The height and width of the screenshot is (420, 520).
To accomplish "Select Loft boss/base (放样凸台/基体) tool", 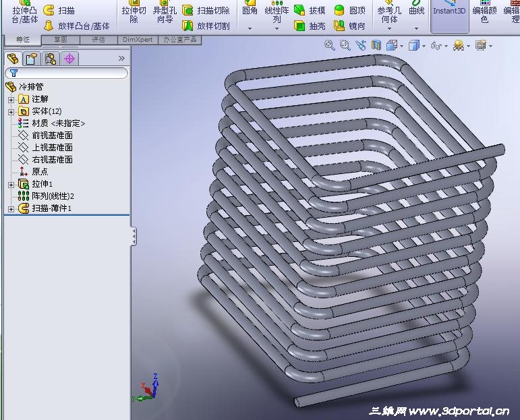I will point(77,26).
